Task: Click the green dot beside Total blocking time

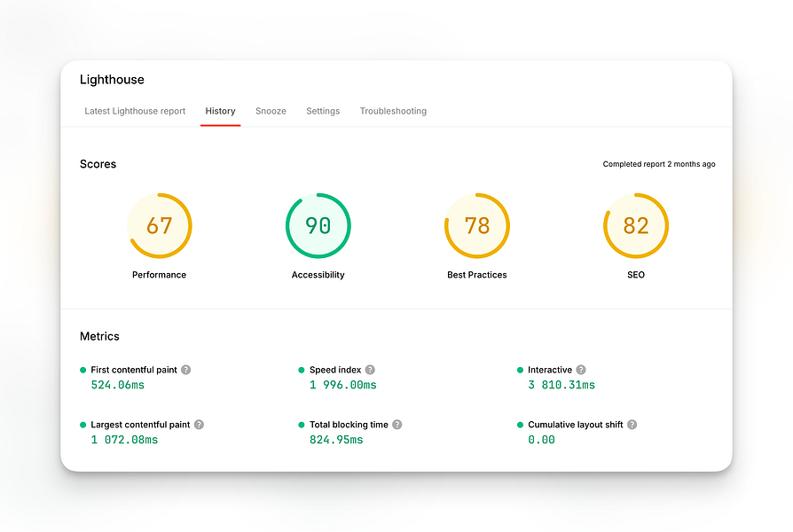Action: 302,425
